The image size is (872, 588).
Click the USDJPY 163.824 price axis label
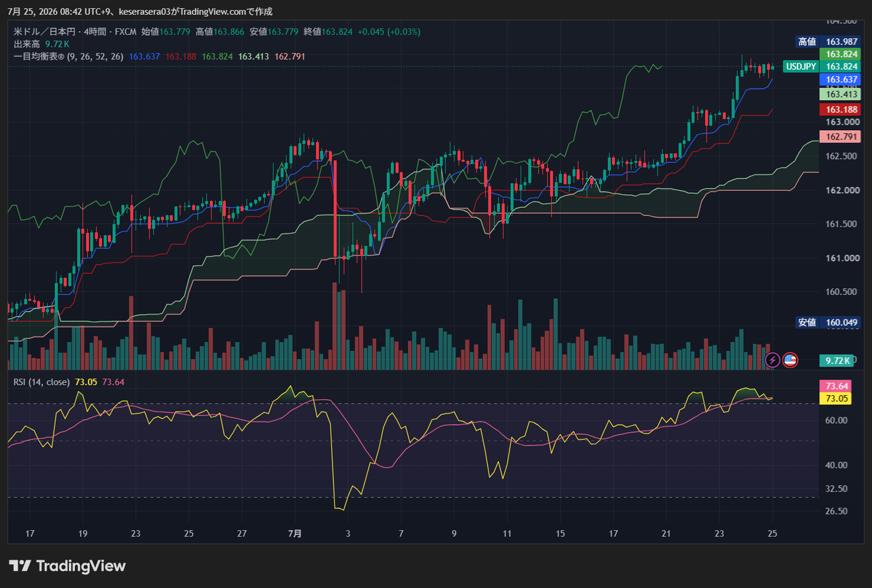pos(822,66)
